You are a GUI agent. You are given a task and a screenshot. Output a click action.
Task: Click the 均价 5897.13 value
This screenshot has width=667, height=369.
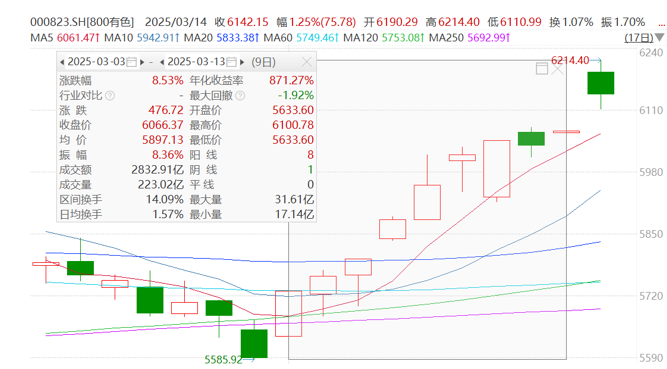coord(162,140)
